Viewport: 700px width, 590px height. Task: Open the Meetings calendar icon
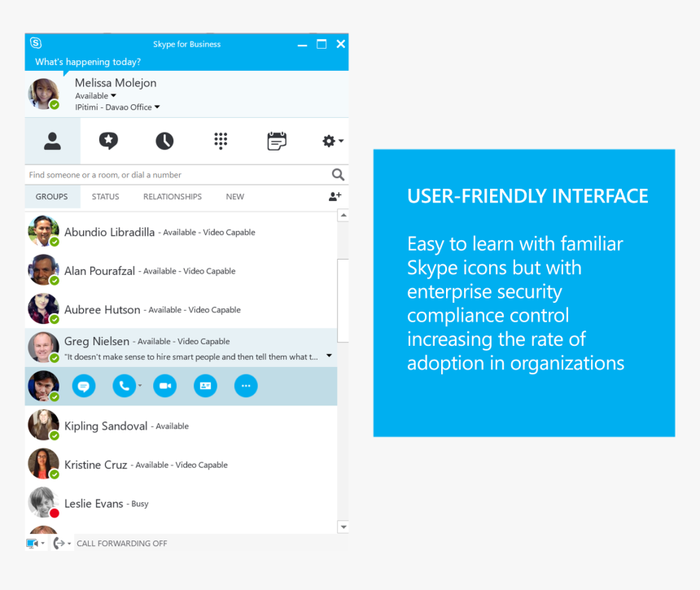point(277,141)
